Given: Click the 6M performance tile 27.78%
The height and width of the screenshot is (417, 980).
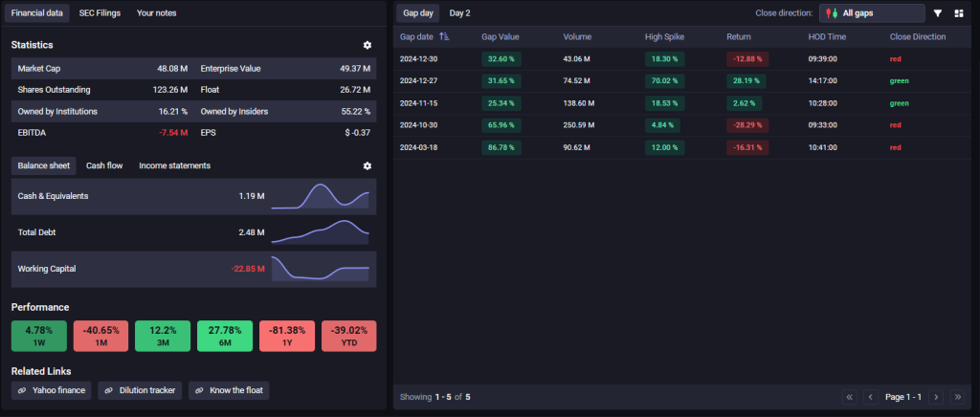Looking at the screenshot, I should coord(225,337).
